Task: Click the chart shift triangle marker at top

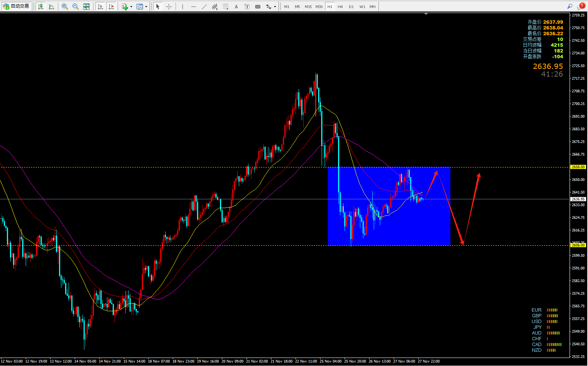Action: click(426, 14)
